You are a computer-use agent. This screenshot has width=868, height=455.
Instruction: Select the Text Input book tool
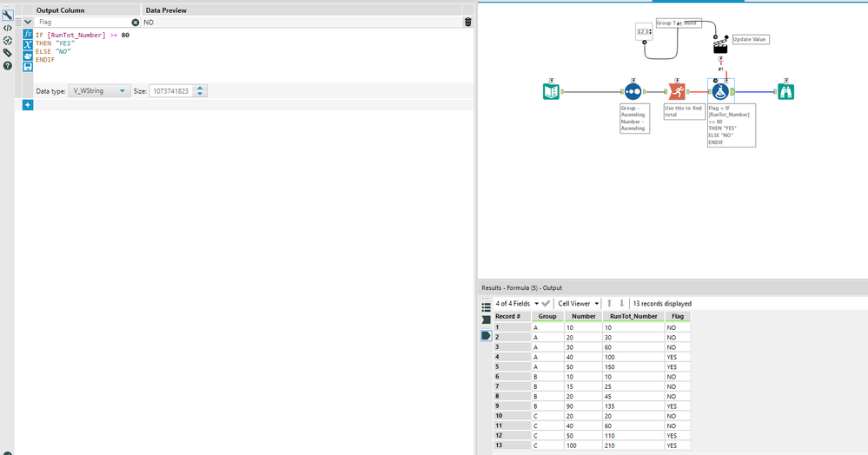tap(551, 91)
